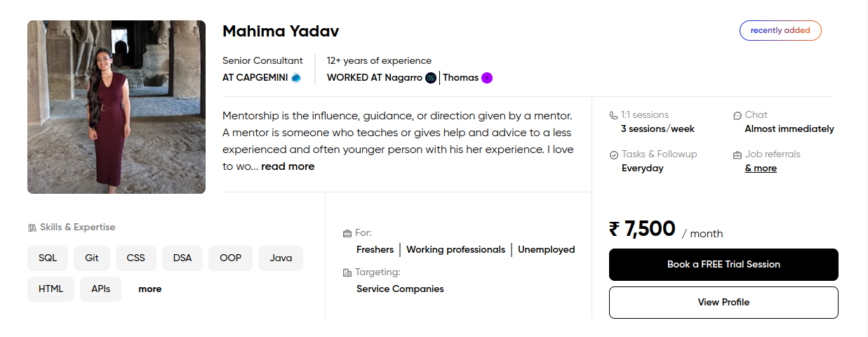Click the recently added badge
The width and height of the screenshot is (868, 337).
[x=780, y=31]
